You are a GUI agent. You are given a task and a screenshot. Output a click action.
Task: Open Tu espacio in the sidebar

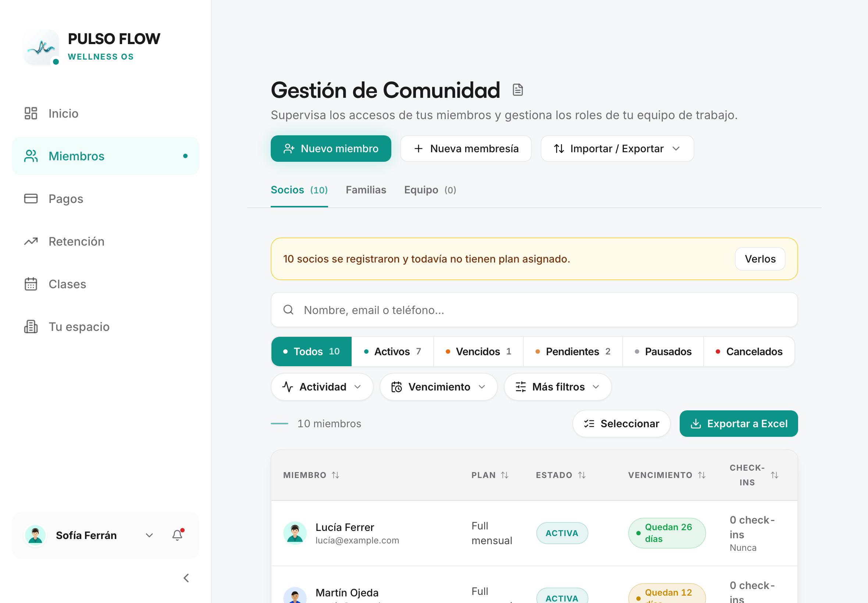coord(106,327)
